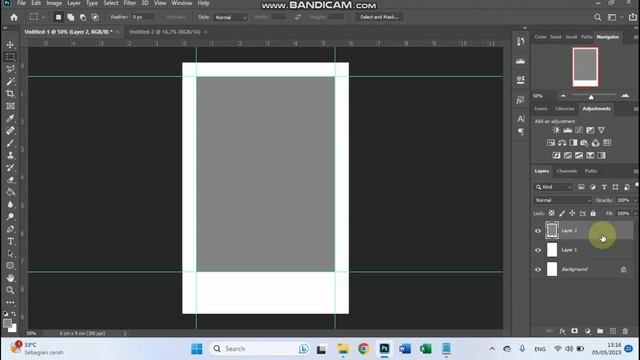Open the Style dropdown in options bar
640x360 pixels.
(x=231, y=17)
